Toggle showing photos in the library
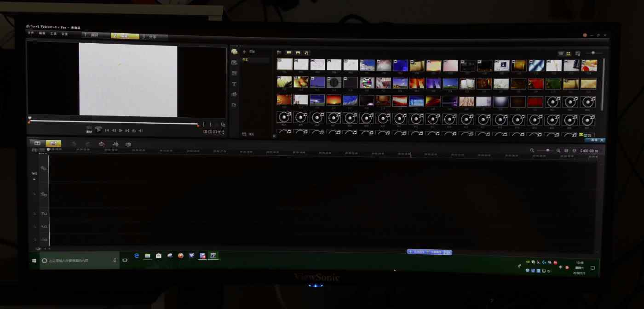Image resolution: width=644 pixels, height=309 pixels. point(298,53)
